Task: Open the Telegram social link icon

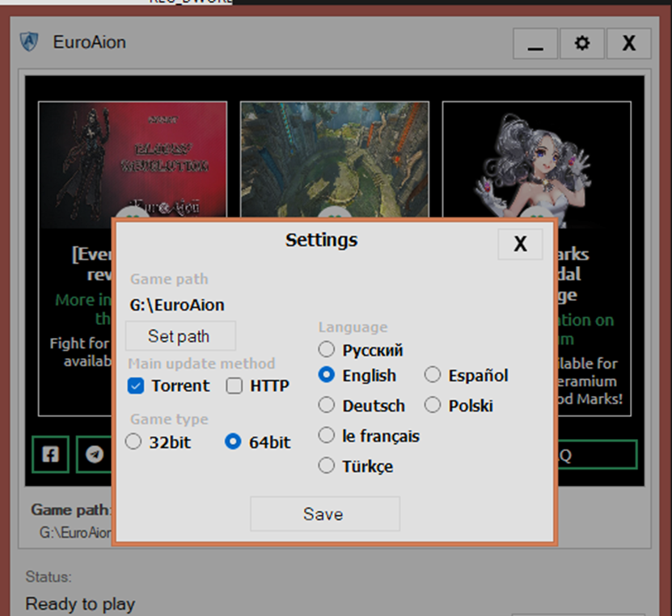Action: (x=95, y=455)
